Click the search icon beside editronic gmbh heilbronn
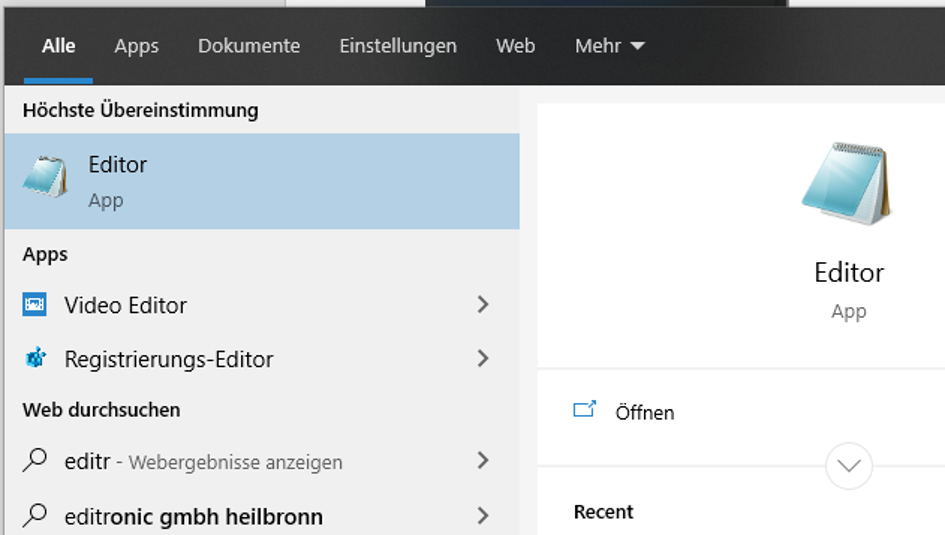Image resolution: width=945 pixels, height=535 pixels. 35,516
